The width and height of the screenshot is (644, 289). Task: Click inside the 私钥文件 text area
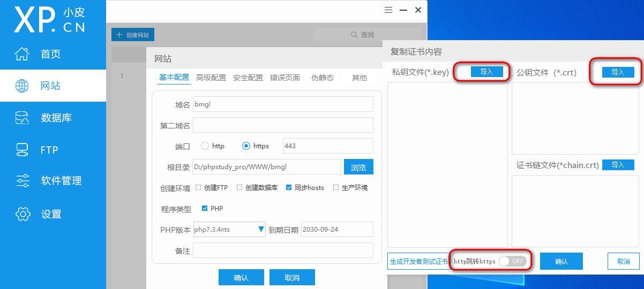coord(447,164)
